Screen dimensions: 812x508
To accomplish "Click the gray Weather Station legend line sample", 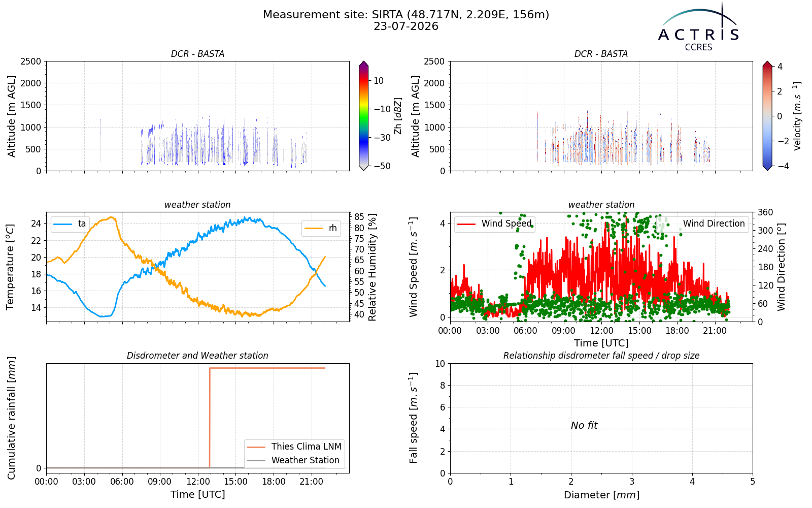I will [256, 461].
